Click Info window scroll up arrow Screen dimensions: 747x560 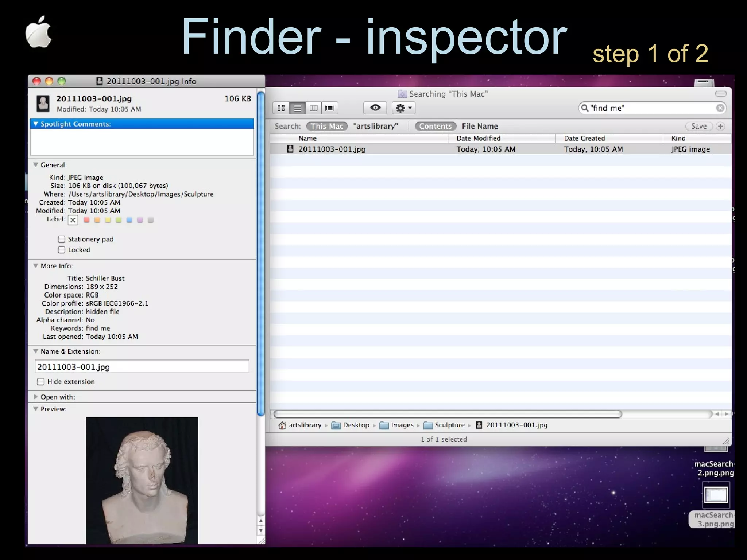point(261,521)
